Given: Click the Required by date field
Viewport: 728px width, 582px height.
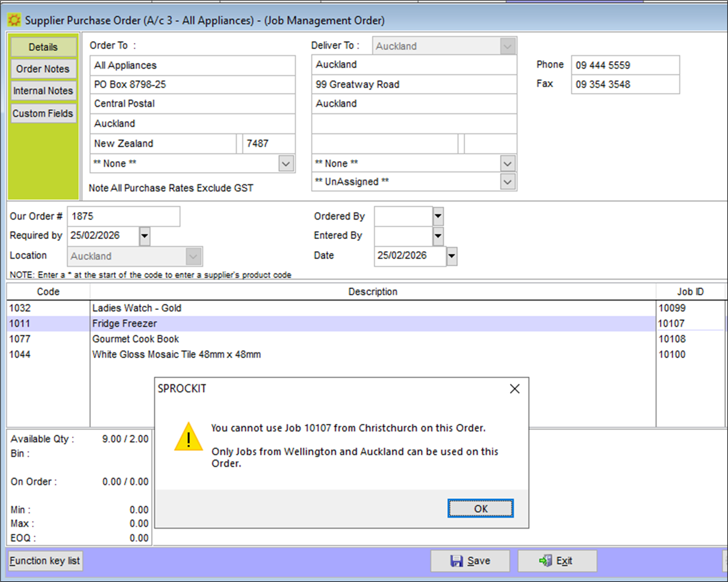Looking at the screenshot, I should [x=103, y=236].
